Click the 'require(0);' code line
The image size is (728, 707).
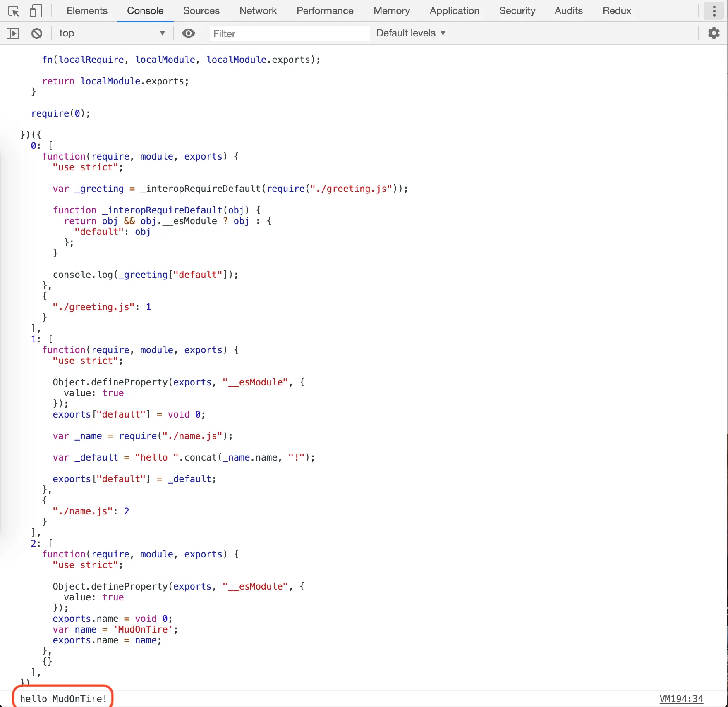(61, 113)
